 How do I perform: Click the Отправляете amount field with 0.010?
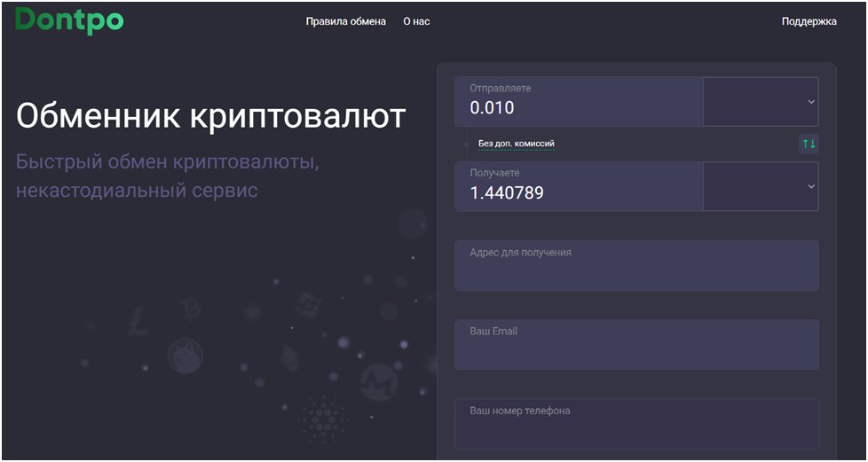(x=579, y=102)
